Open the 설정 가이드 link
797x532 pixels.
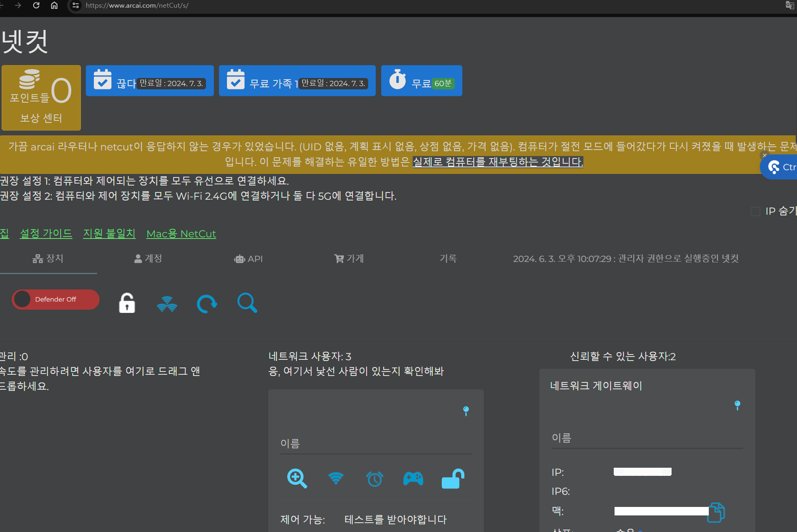[46, 234]
